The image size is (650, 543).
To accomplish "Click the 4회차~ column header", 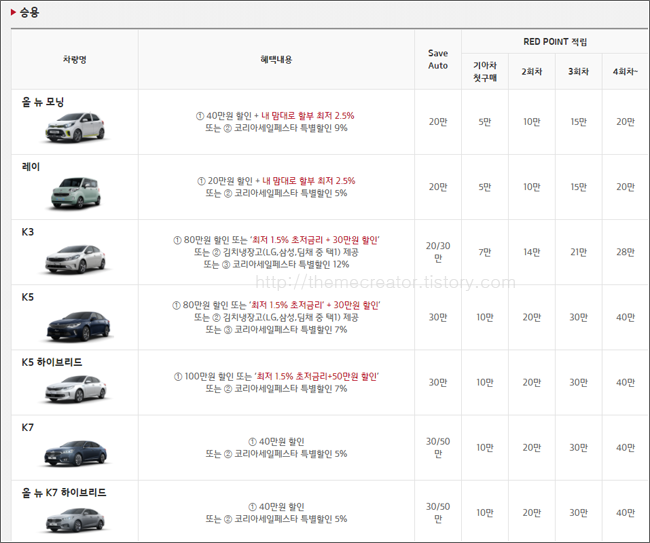I will click(x=625, y=71).
